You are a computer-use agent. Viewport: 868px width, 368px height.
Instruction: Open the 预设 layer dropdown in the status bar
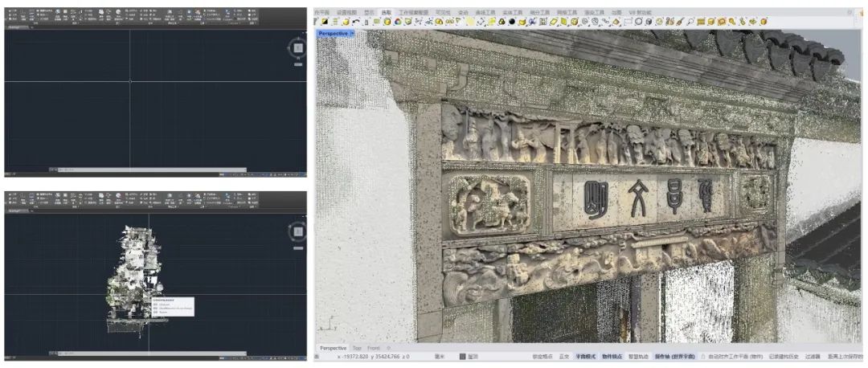(x=473, y=356)
